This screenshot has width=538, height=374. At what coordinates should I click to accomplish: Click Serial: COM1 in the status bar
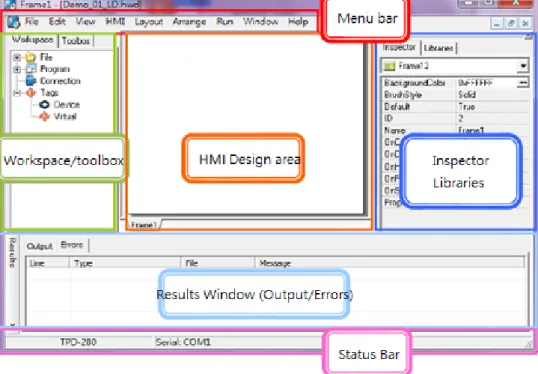[x=183, y=342]
